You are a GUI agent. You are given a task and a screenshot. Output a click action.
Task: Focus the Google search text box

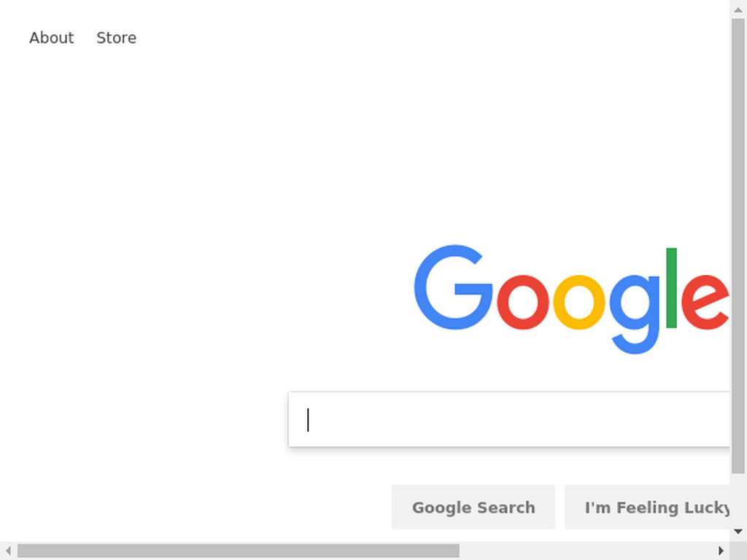tap(508, 419)
